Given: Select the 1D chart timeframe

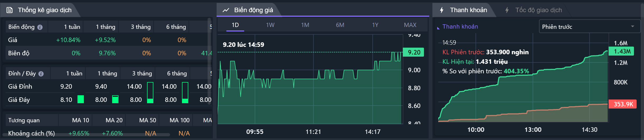Looking at the screenshot, I should click(x=235, y=25).
